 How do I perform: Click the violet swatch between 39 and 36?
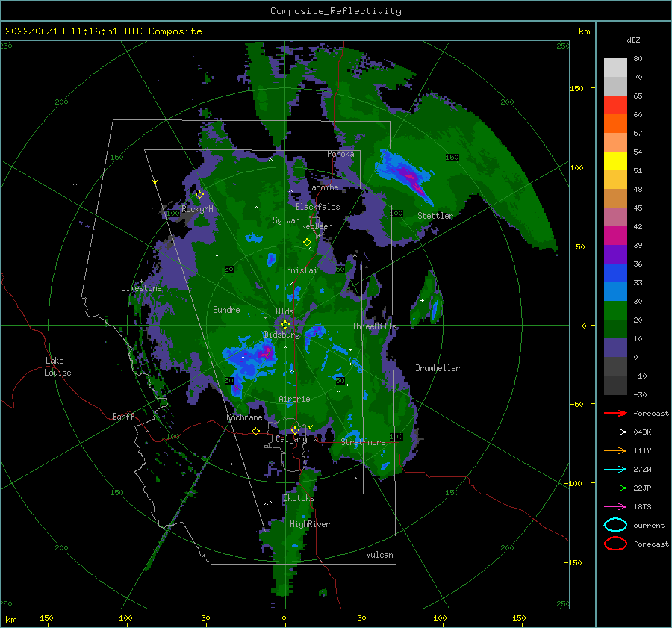(615, 254)
